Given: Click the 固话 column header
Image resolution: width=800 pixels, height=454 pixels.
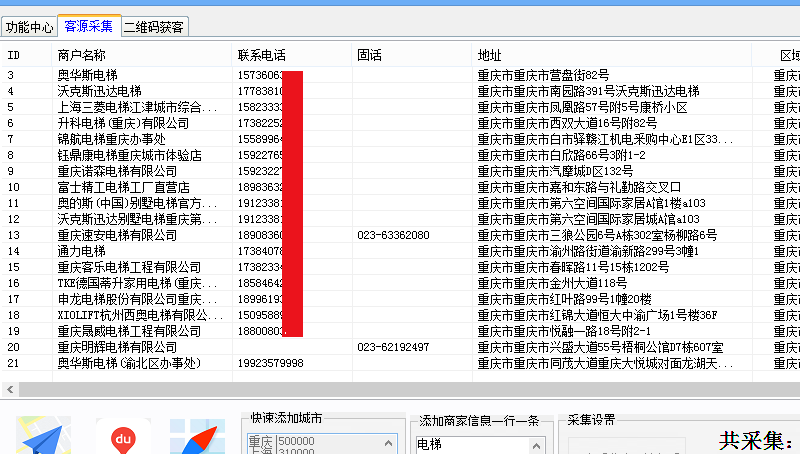Looking at the screenshot, I should tap(370, 55).
